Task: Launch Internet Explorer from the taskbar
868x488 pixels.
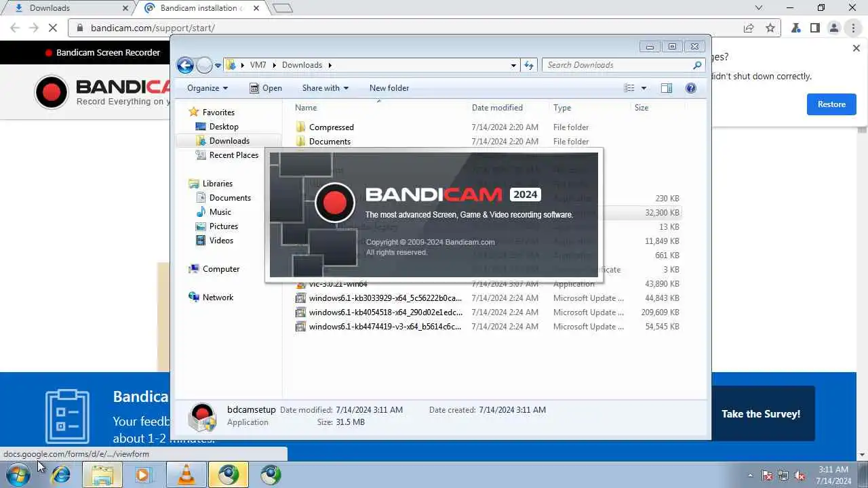Action: (x=61, y=474)
